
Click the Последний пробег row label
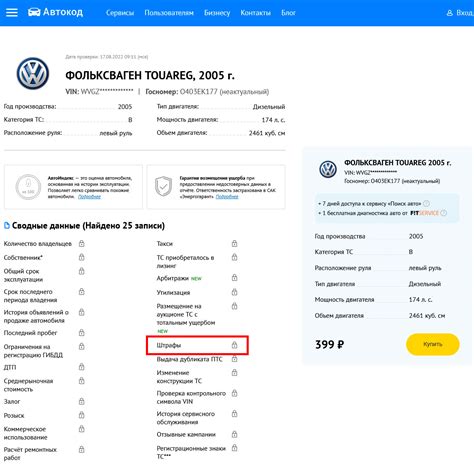tap(30, 333)
